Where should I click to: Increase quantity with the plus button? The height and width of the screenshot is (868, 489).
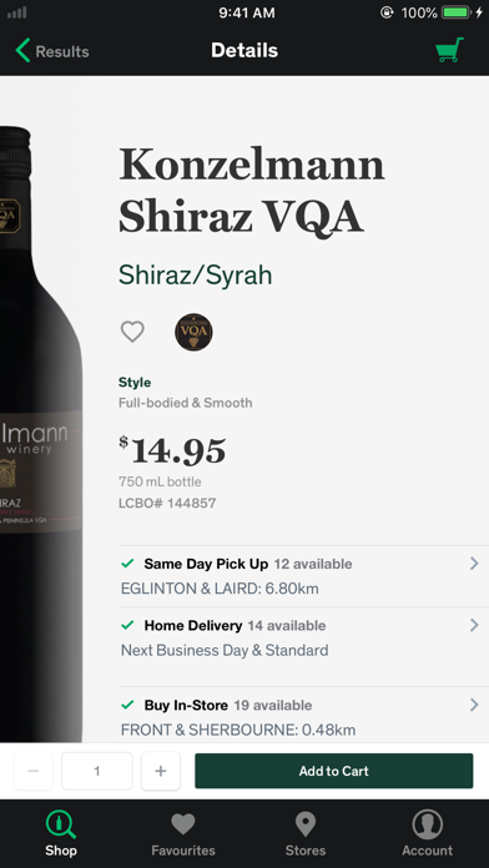pyautogui.click(x=161, y=771)
